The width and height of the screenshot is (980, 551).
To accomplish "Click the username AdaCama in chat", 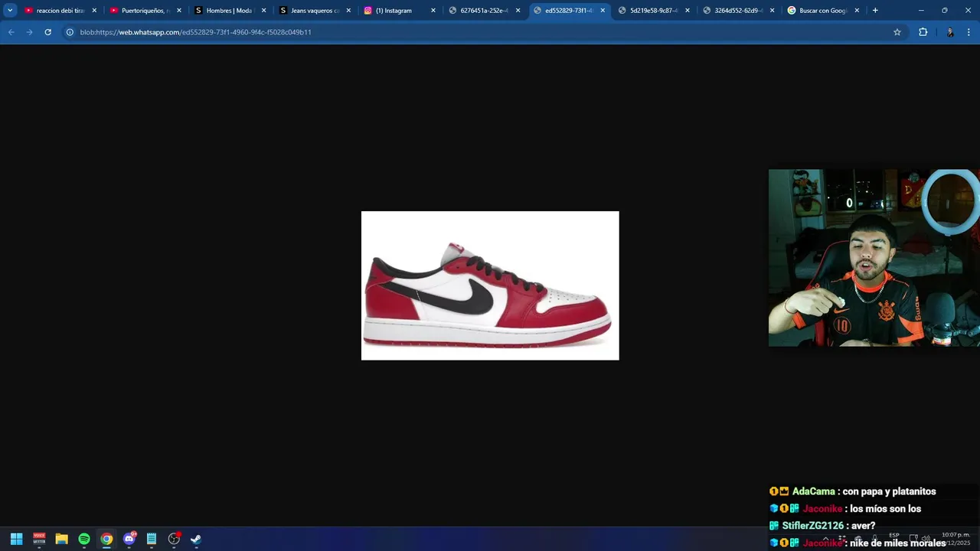I will (x=813, y=491).
